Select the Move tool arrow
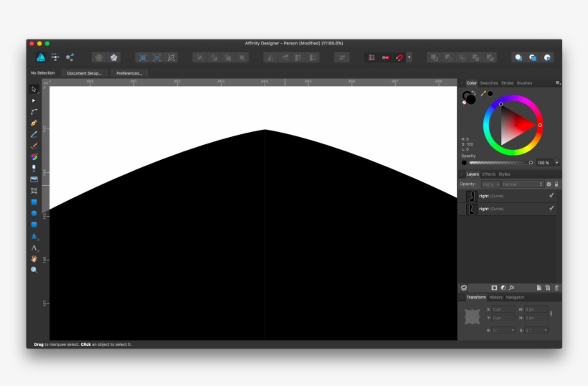Image resolution: width=588 pixels, height=386 pixels. pos(34,89)
